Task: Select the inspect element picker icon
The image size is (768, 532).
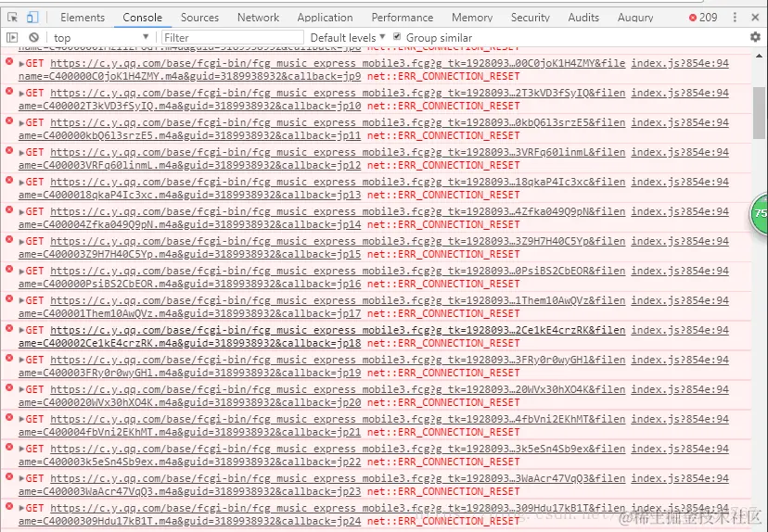Action: [x=12, y=18]
